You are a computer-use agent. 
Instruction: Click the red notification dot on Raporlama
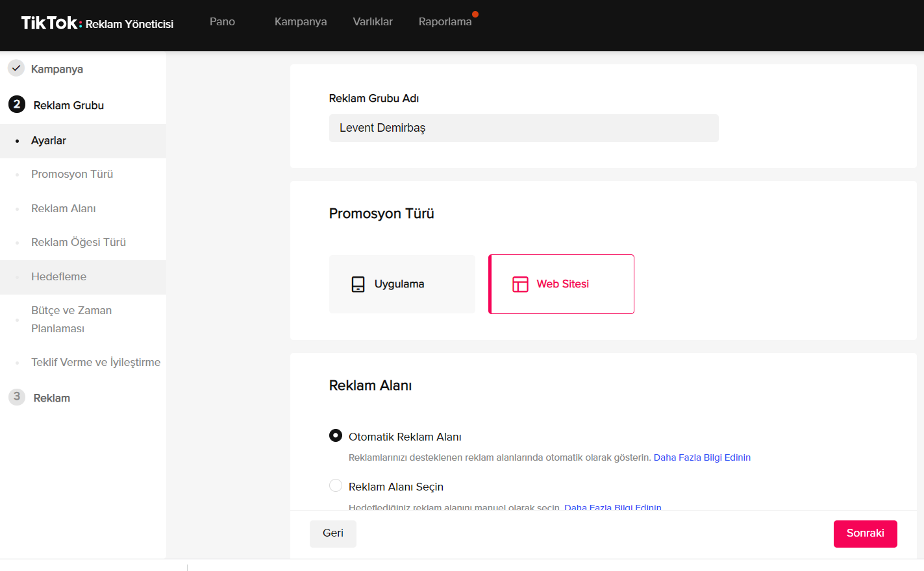[x=475, y=14]
